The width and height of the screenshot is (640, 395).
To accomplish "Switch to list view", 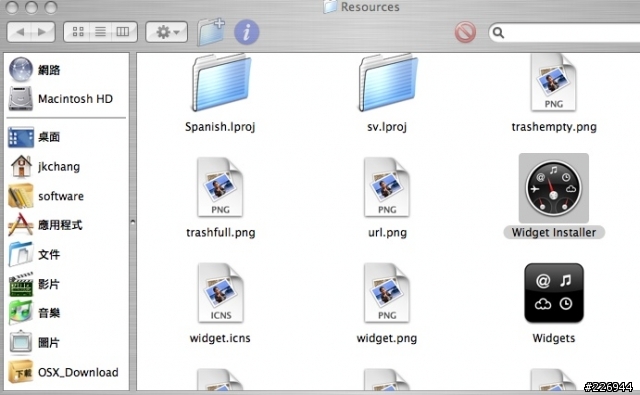I will [x=100, y=32].
